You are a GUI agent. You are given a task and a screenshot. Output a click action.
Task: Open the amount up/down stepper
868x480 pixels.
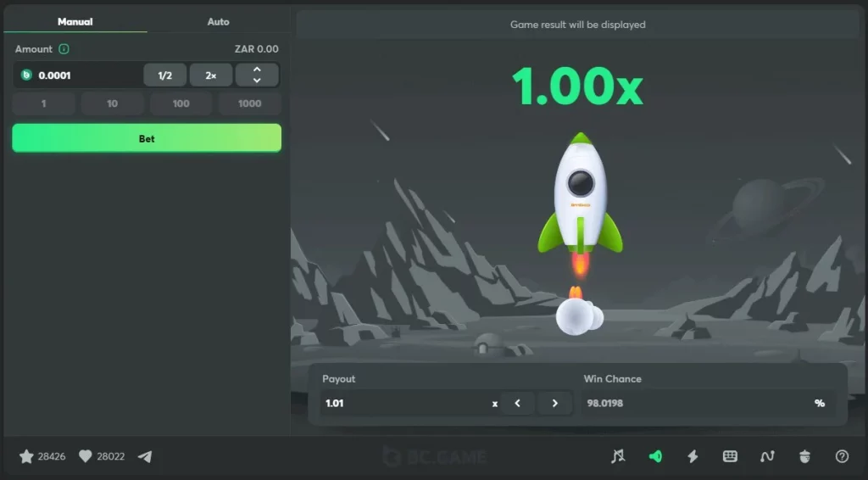click(x=257, y=75)
